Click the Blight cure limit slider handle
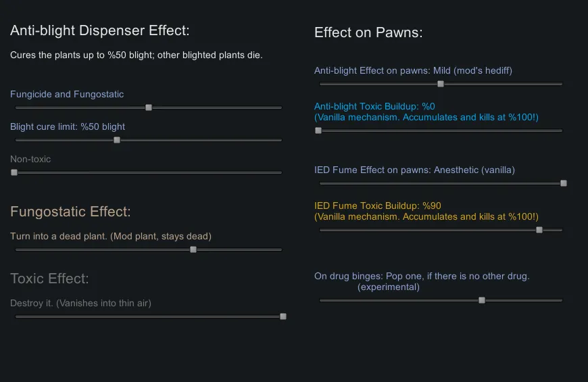Screen dimensions: 588x382 click(x=117, y=140)
